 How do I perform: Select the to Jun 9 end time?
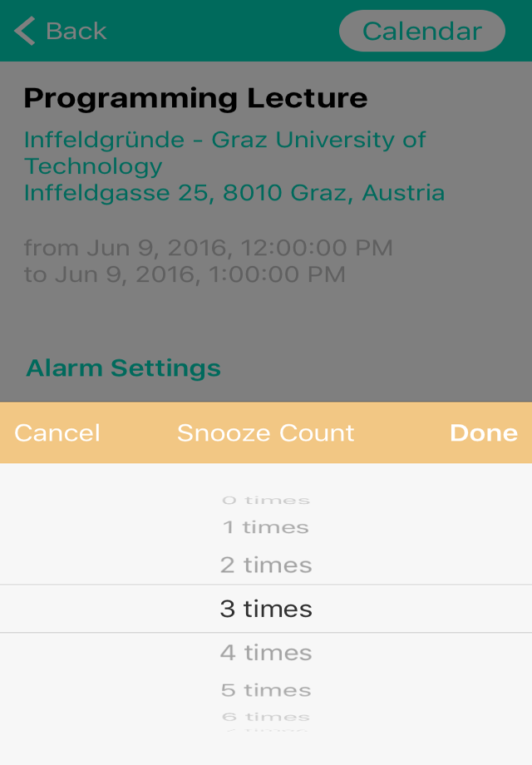pyautogui.click(x=185, y=274)
